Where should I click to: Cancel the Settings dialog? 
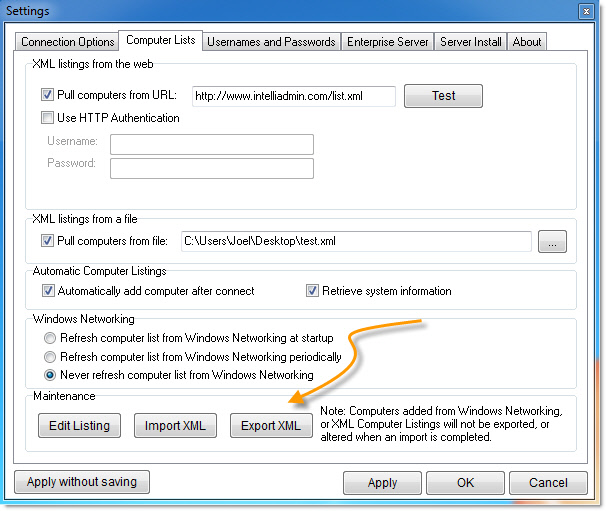pos(548,483)
